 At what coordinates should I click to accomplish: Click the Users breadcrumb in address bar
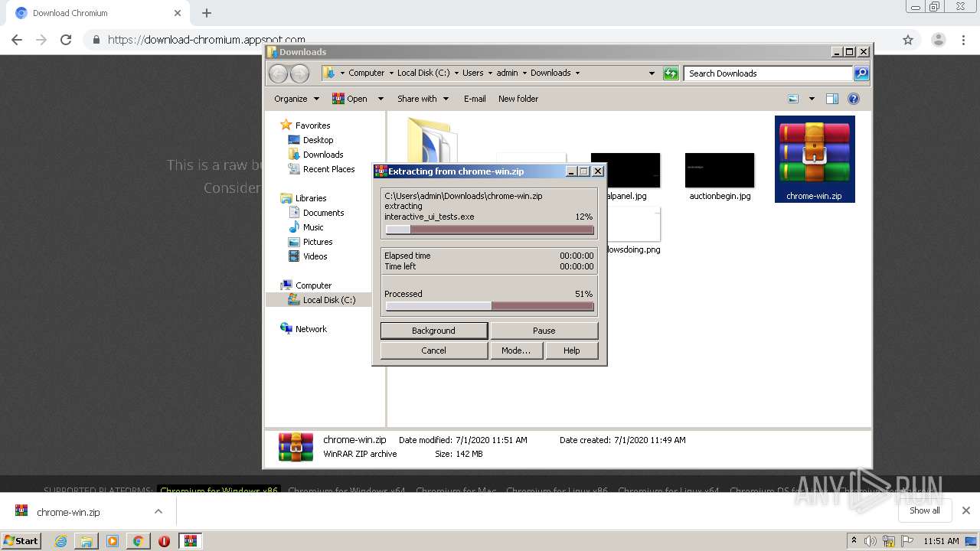(472, 73)
